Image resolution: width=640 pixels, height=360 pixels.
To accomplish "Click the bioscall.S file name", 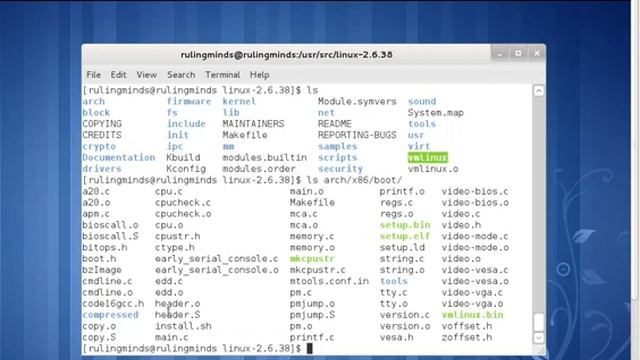I will [x=110, y=236].
